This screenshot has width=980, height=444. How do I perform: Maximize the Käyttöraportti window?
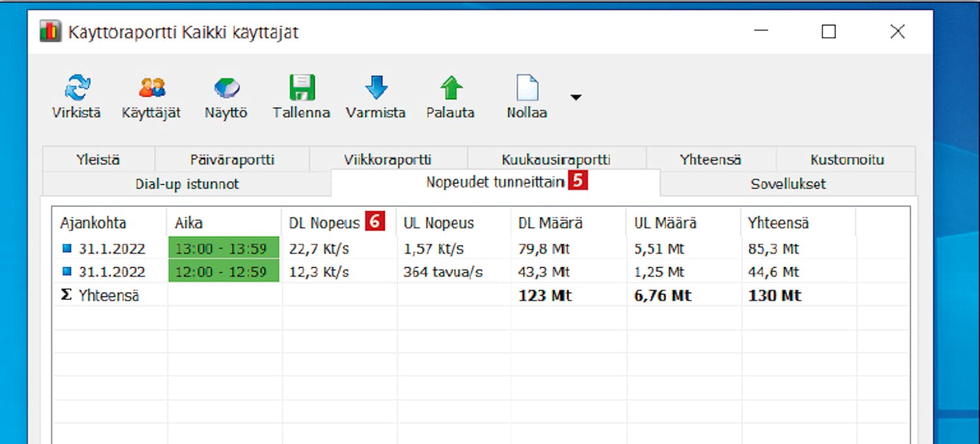point(828,31)
